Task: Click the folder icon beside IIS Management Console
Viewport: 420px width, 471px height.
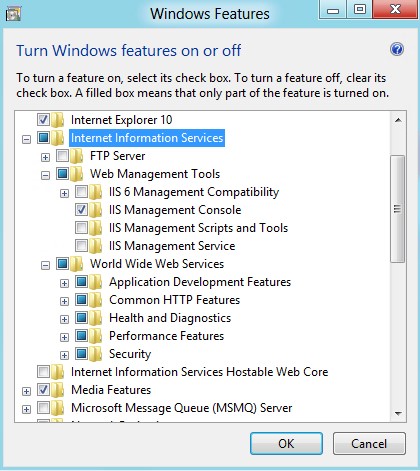Action: click(x=96, y=210)
